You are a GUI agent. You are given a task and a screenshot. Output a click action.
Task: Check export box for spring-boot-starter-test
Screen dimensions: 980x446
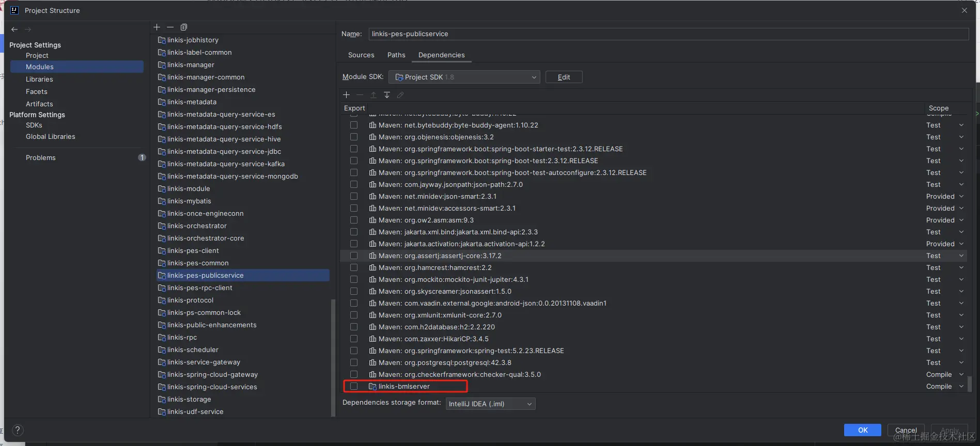pos(354,149)
